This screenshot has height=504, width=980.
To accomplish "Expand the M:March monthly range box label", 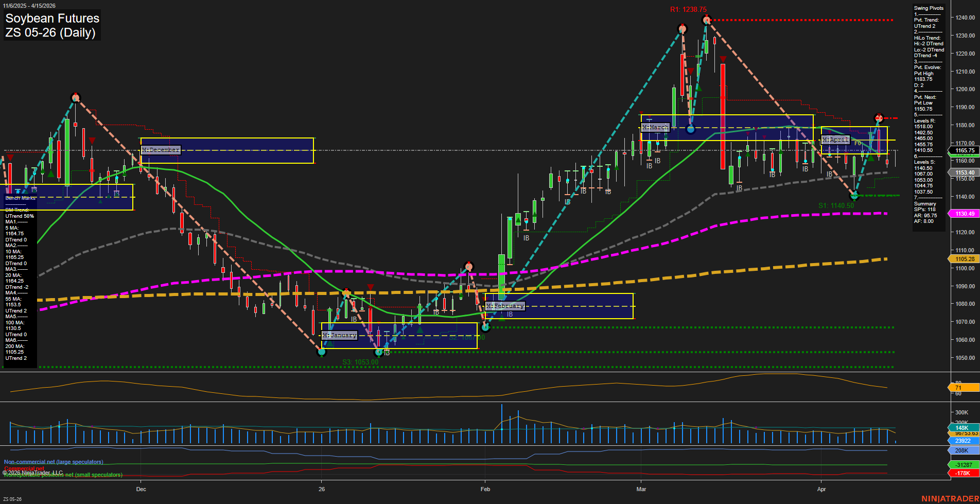I will 655,127.
